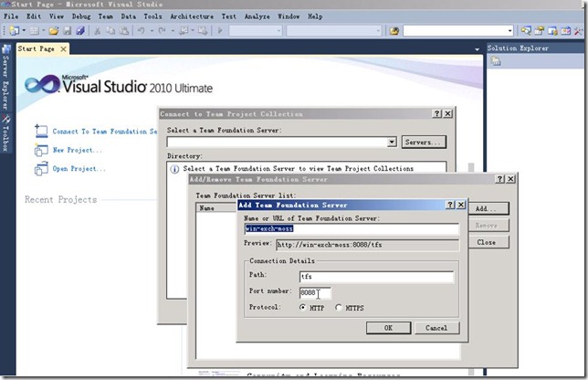The height and width of the screenshot is (380, 588).
Task: Click the Navigate Forward toolbar icon
Action: coord(203,31)
